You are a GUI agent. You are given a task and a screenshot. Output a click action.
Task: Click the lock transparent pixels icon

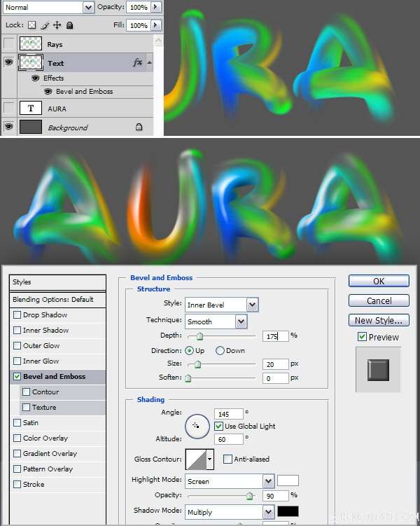31,25
